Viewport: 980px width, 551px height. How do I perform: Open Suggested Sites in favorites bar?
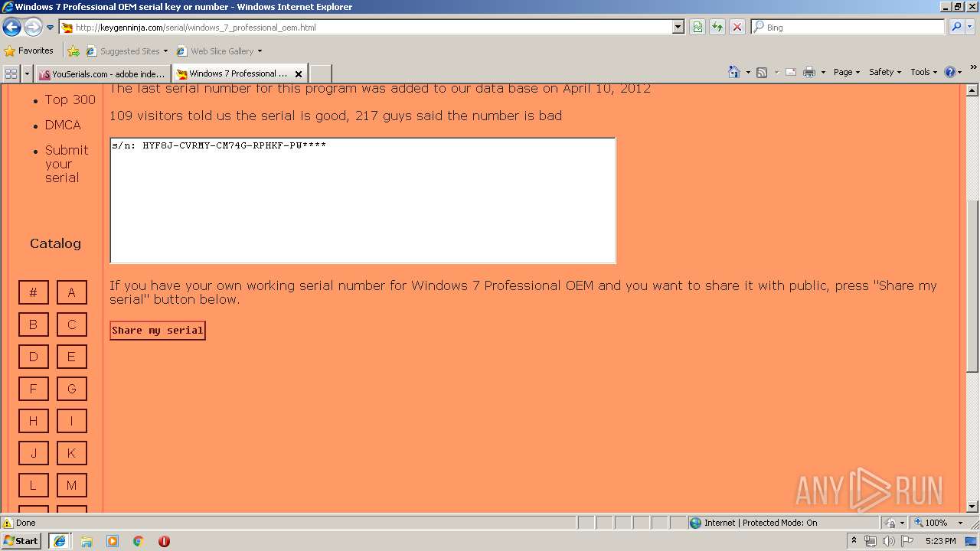click(x=127, y=51)
